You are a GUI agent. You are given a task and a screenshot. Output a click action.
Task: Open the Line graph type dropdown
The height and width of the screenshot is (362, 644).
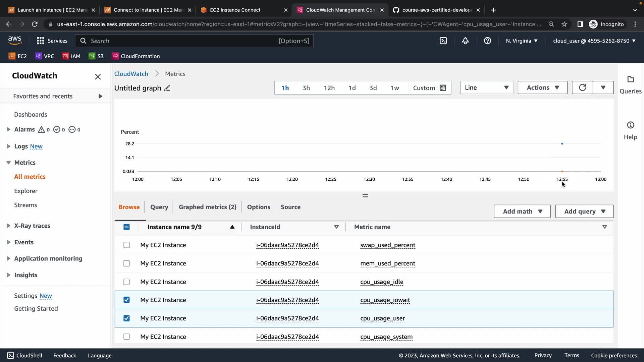486,87
